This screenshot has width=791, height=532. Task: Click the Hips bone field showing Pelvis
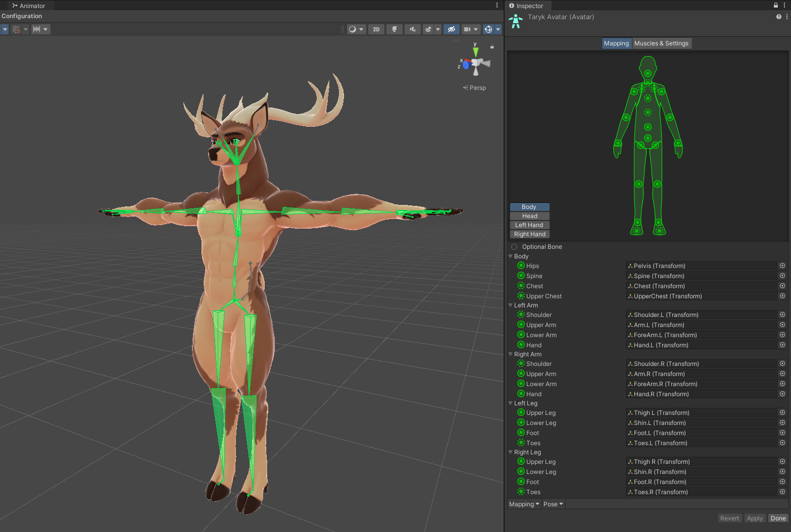tap(701, 266)
